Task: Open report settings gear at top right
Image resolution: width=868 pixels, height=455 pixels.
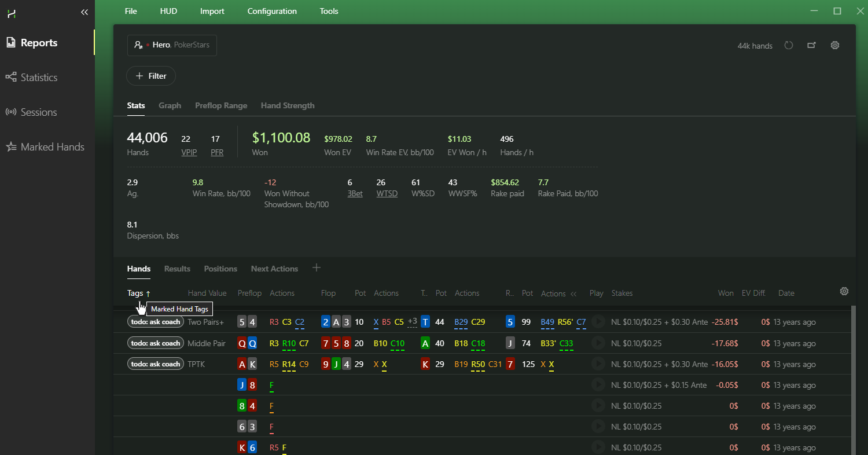Action: 834,45
